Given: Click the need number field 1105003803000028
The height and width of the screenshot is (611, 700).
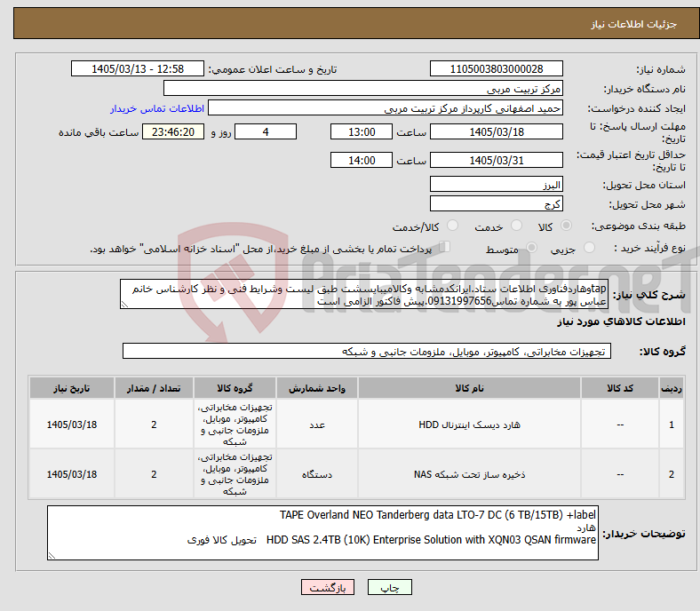Looking at the screenshot, I should [x=497, y=69].
